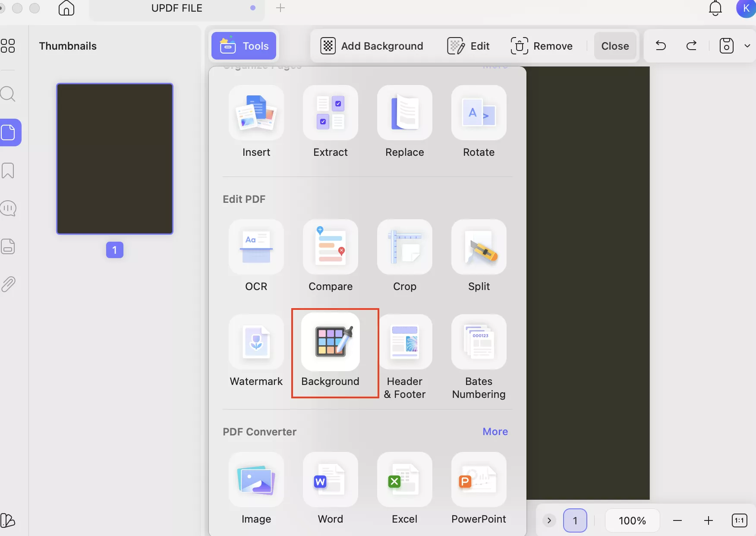This screenshot has height=536, width=756.
Task: Open document search in the left sidebar
Action: [x=8, y=94]
